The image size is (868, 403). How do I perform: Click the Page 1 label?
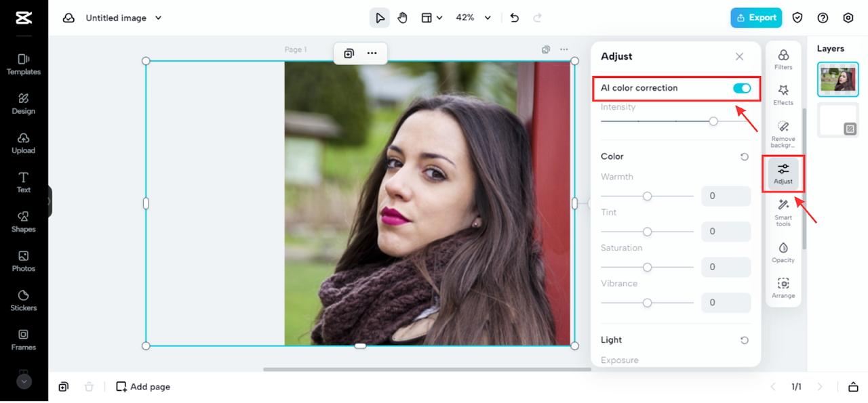(x=296, y=49)
